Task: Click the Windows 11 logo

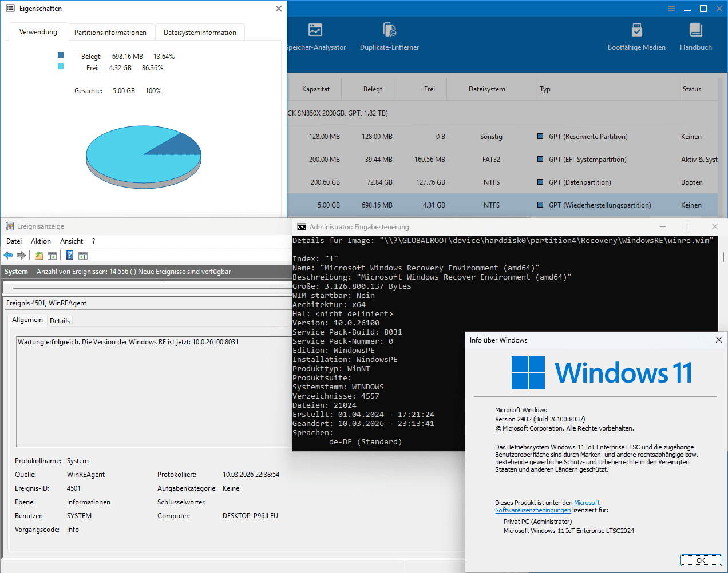Action: (x=528, y=373)
